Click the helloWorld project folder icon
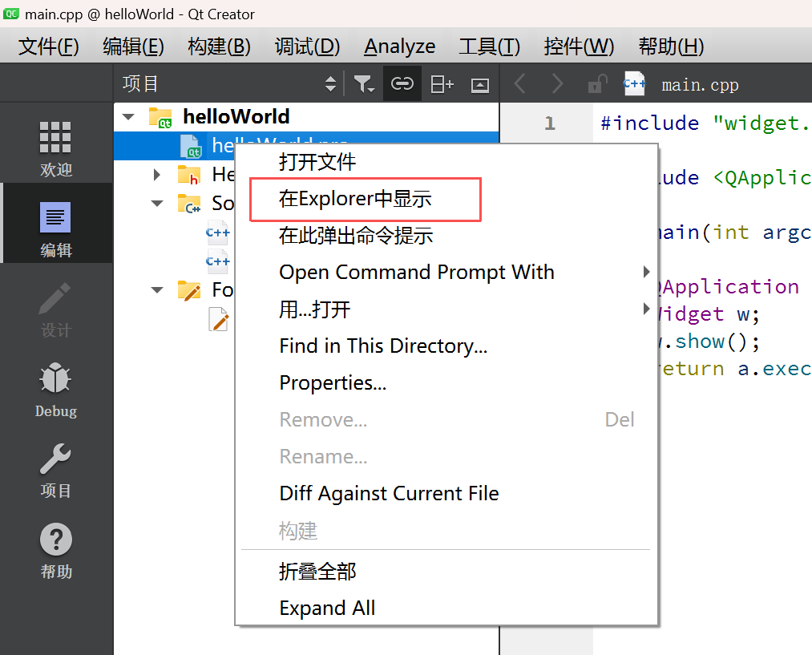 pos(160,117)
